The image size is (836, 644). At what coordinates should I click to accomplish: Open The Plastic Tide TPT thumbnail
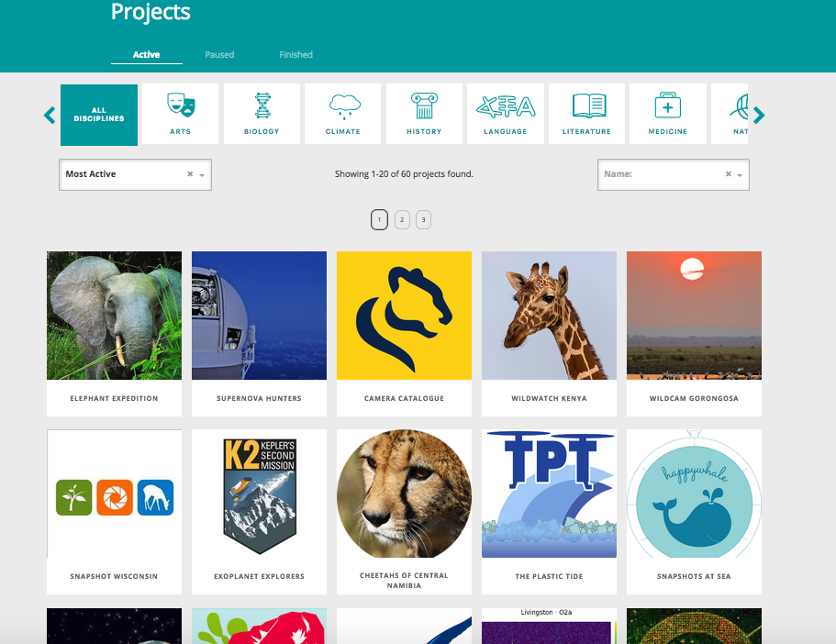click(549, 494)
